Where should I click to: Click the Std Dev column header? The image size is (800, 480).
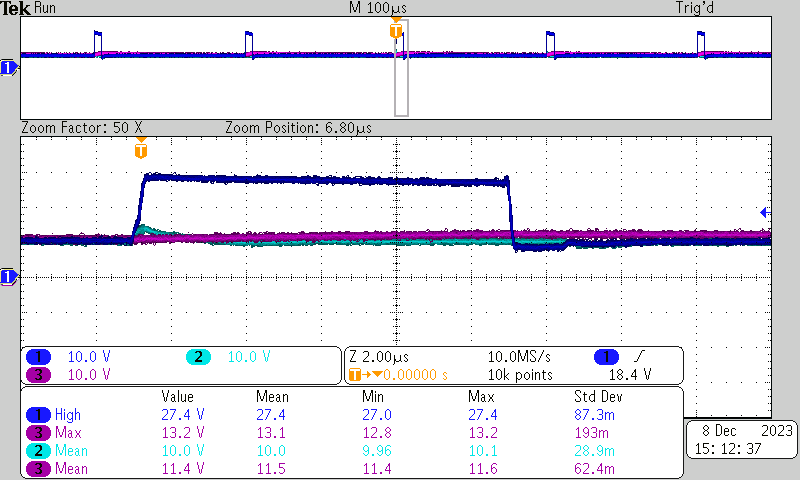tap(597, 396)
